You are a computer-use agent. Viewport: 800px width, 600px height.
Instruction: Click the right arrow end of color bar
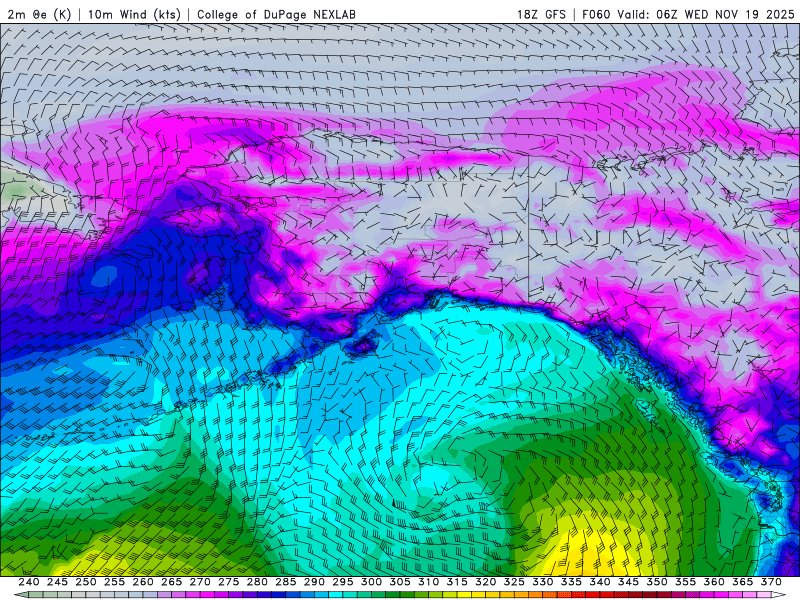[x=779, y=595]
